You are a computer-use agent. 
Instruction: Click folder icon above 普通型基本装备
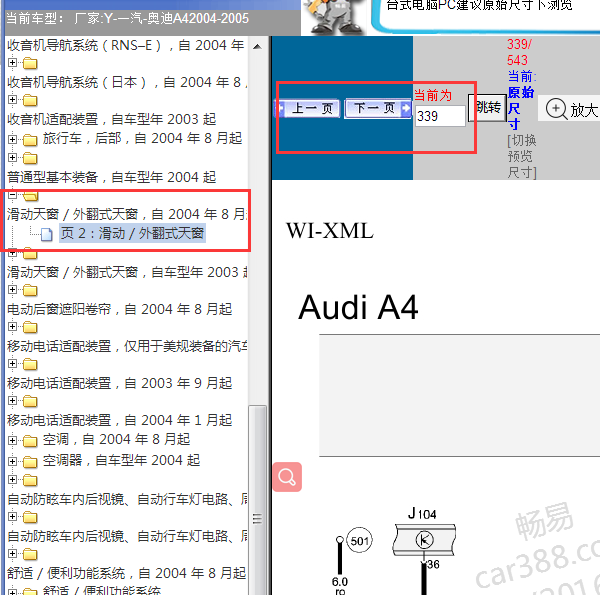point(30,158)
